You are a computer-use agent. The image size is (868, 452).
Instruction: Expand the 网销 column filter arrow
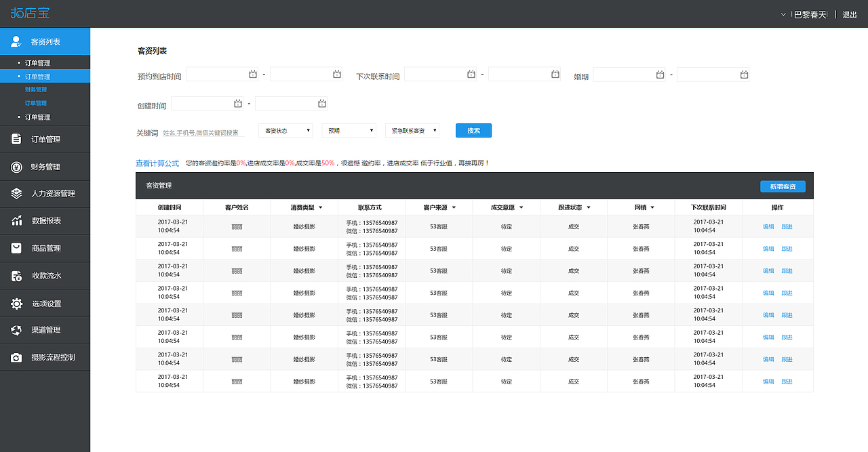(652, 207)
